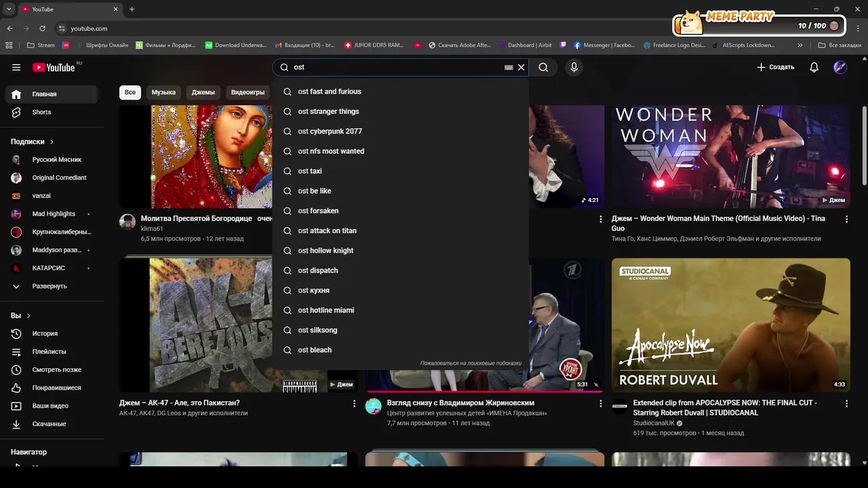
Task: Choose suggestion ost hollow knight
Action: coord(400,251)
